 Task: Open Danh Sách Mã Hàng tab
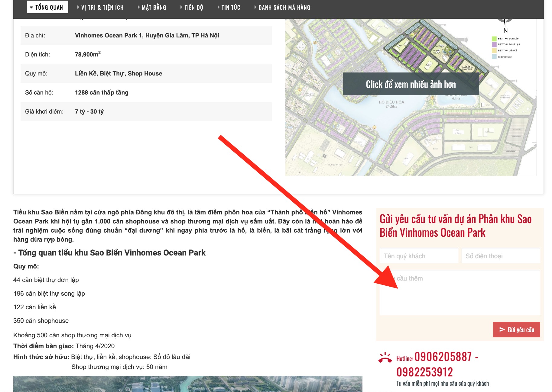click(282, 7)
